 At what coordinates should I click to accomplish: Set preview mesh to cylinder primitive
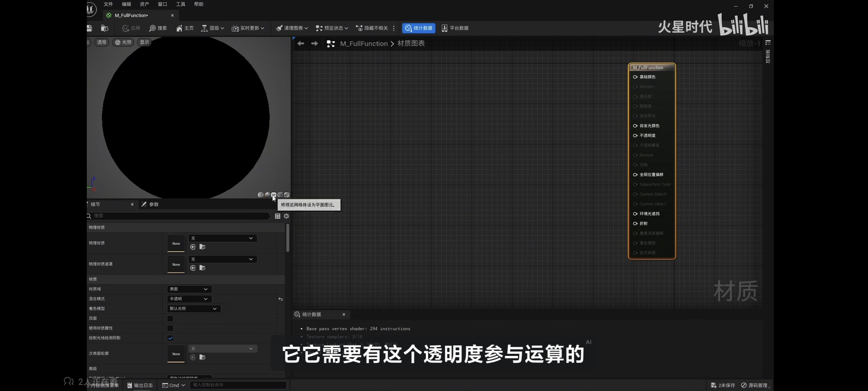pyautogui.click(x=260, y=195)
